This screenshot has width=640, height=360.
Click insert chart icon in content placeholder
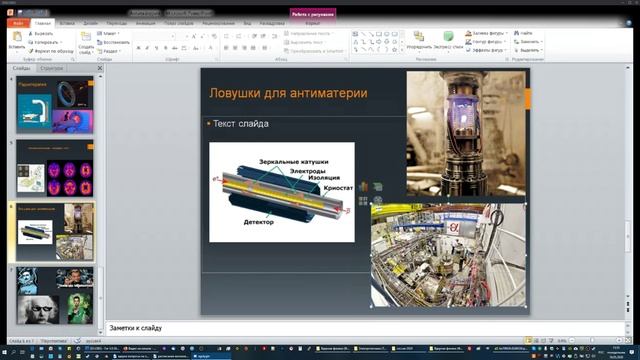pos(363,187)
